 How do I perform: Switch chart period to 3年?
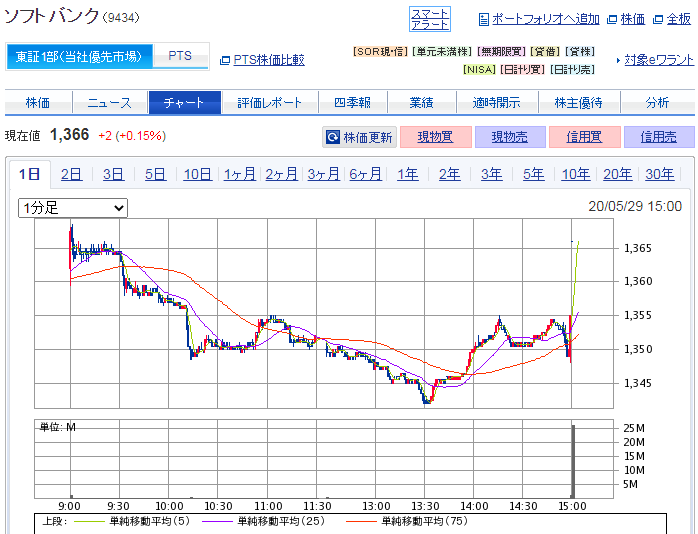pos(491,174)
